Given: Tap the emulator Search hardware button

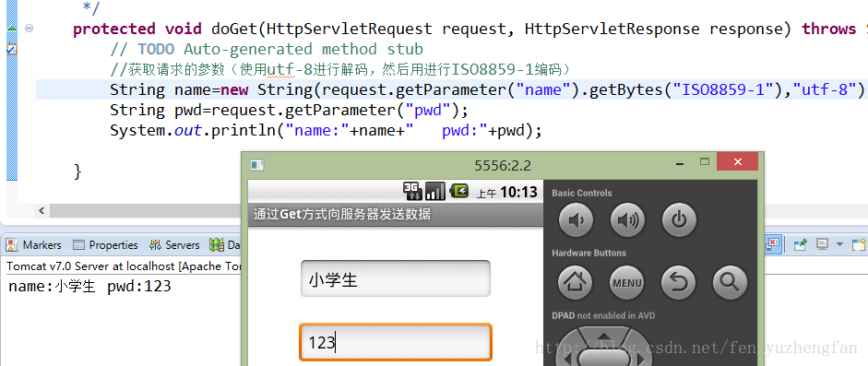Looking at the screenshot, I should coord(731,282).
